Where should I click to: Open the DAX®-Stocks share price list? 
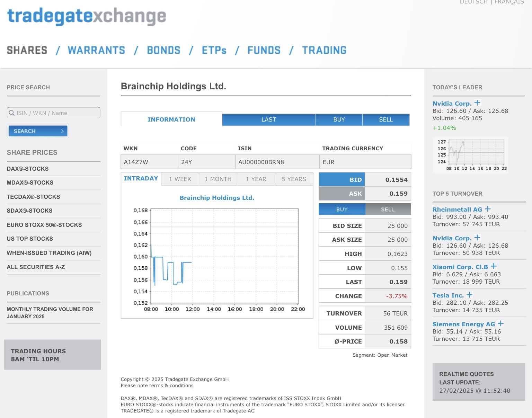click(28, 169)
